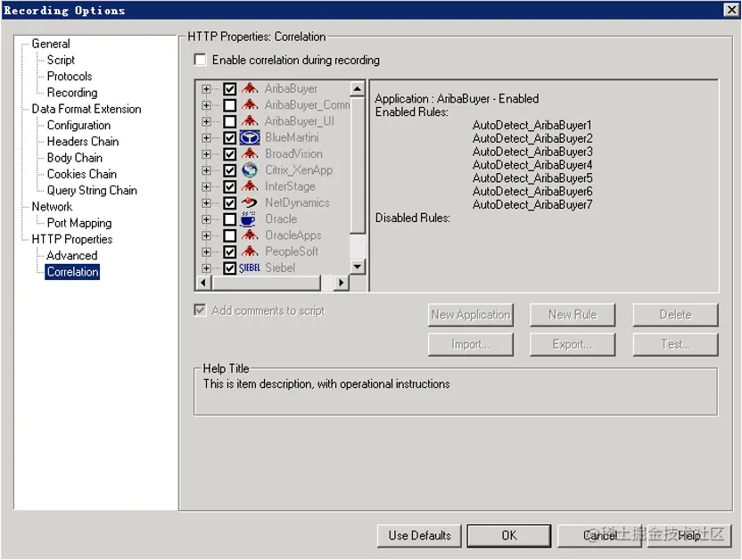Uncheck the BroadVision checkbox

(x=230, y=154)
